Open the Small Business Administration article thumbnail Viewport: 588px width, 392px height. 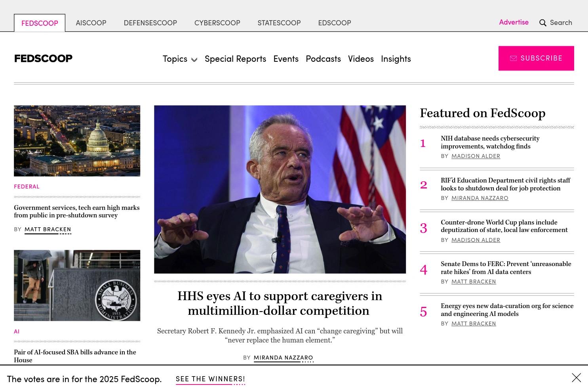(x=77, y=285)
